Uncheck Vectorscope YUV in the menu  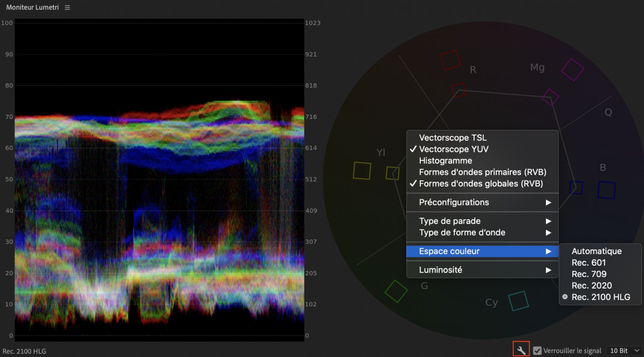(453, 149)
